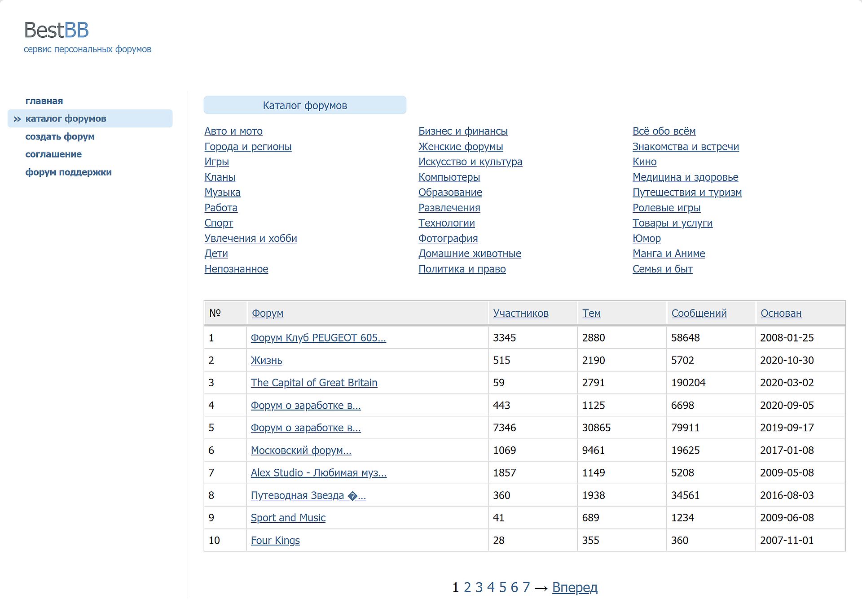The height and width of the screenshot is (616, 862).
Task: Open Медицина и здоровье category
Action: 685,177
